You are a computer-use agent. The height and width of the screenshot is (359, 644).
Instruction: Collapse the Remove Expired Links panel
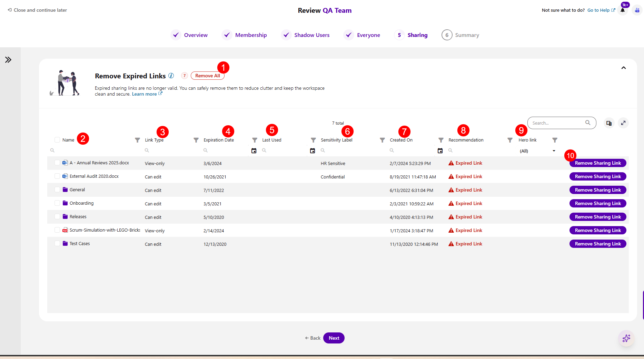point(624,68)
